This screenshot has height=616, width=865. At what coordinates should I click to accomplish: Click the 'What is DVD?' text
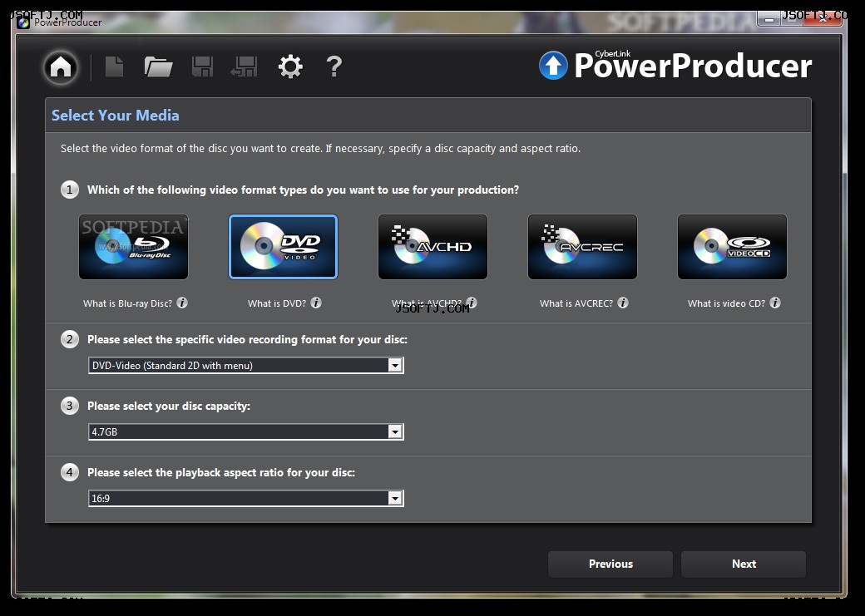[x=277, y=303]
